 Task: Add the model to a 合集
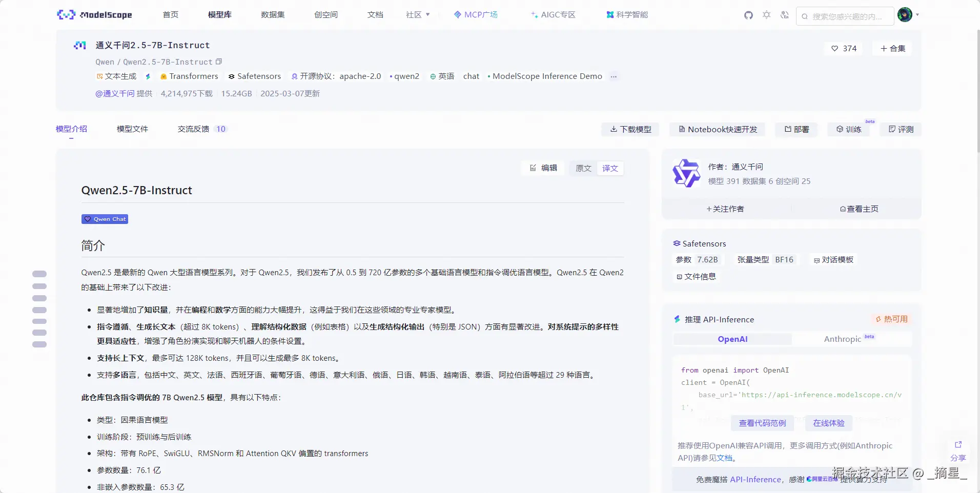pyautogui.click(x=893, y=49)
